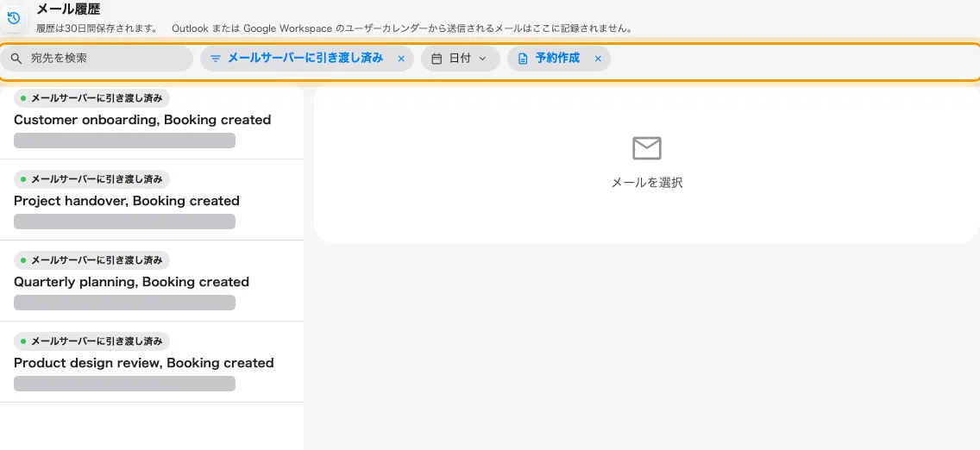Expand the 日付 chevron arrow
The height and width of the screenshot is (450, 980).
coord(482,59)
